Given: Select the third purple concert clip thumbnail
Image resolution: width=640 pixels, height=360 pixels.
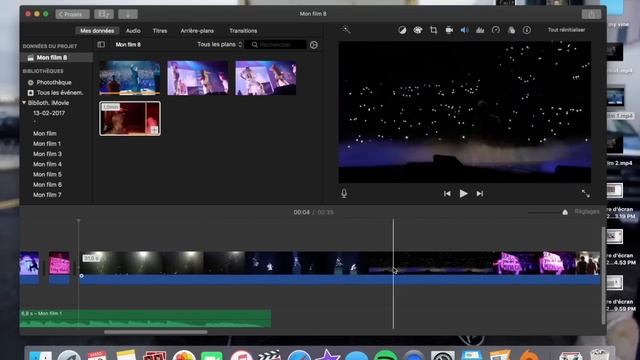Looking at the screenshot, I should coord(266,78).
